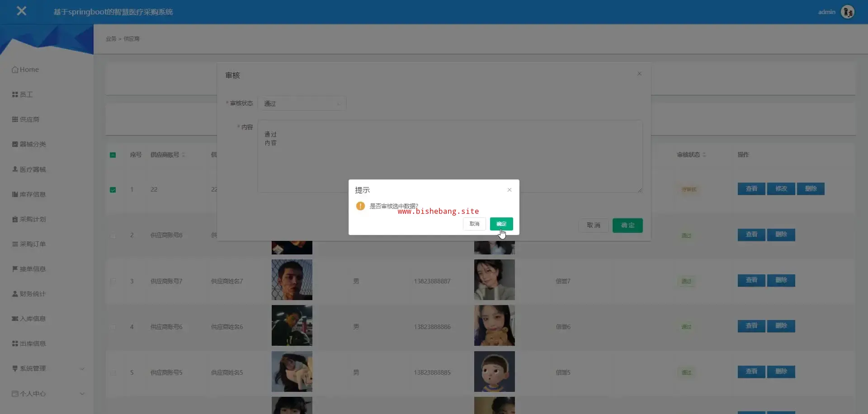Viewport: 868px width, 414px height.
Task: Click the 接单信息 flag icon in sidebar
Action: [x=15, y=269]
